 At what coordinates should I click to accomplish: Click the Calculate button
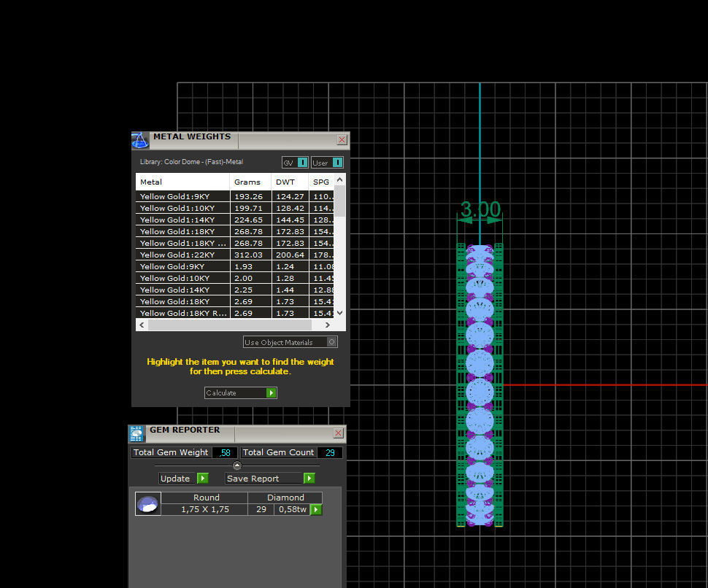pos(240,392)
